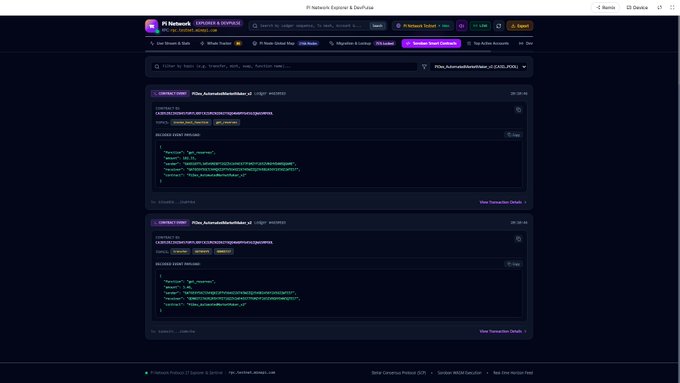The image size is (680, 383).
Task: Click the transfer topic tag in second card
Action: tap(180, 252)
